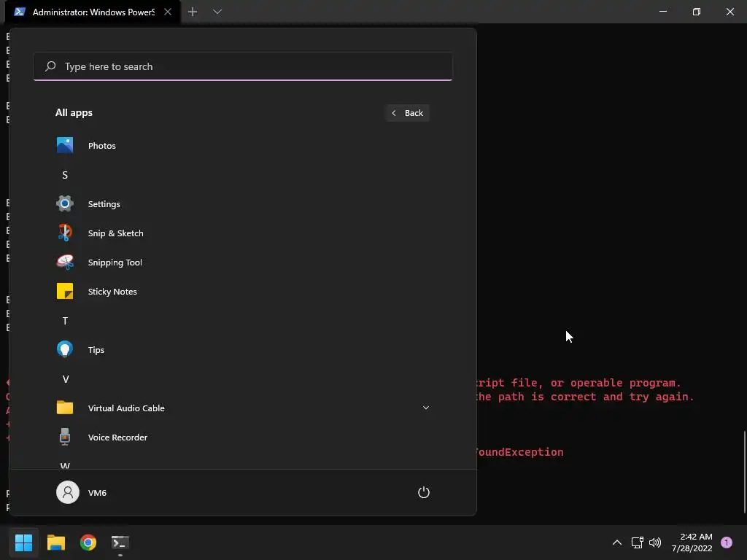
Task: Open terminal profiles dropdown arrow
Action: pyautogui.click(x=217, y=12)
